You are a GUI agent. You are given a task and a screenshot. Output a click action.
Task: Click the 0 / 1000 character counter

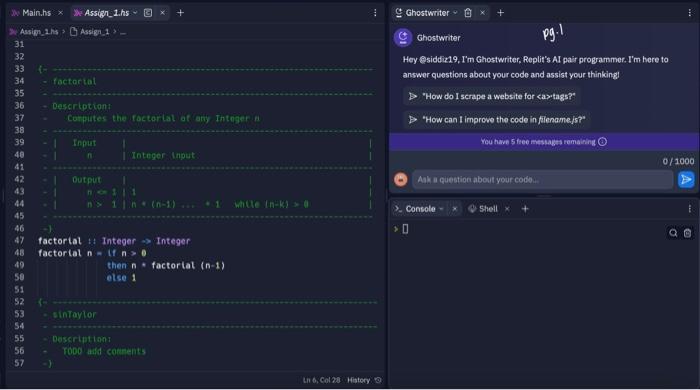pos(678,162)
